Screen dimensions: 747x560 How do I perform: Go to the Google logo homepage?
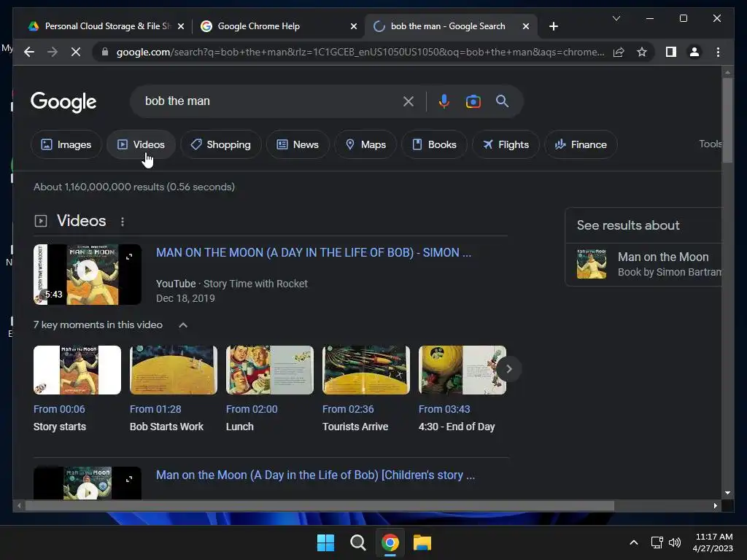pos(63,101)
